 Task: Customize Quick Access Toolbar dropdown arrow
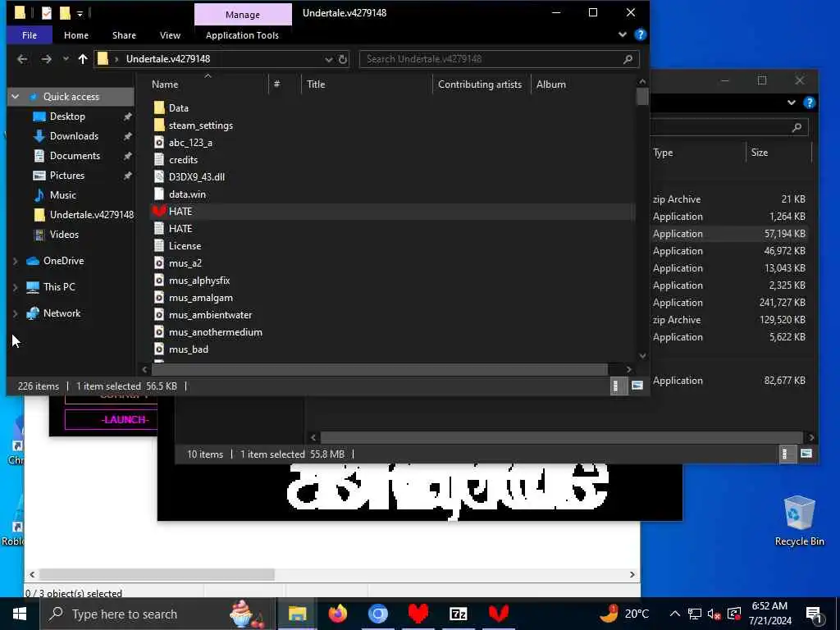click(80, 14)
